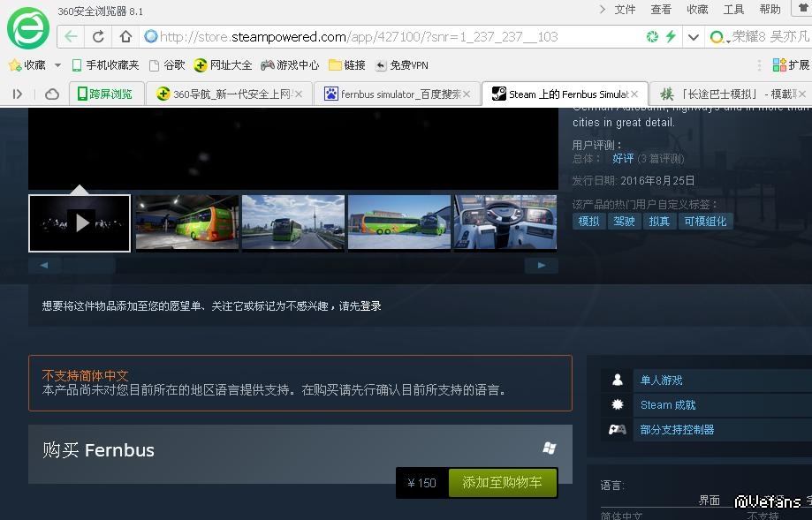Expand the chevron left of the 文件 menu
This screenshot has width=812, height=520.
[602, 10]
